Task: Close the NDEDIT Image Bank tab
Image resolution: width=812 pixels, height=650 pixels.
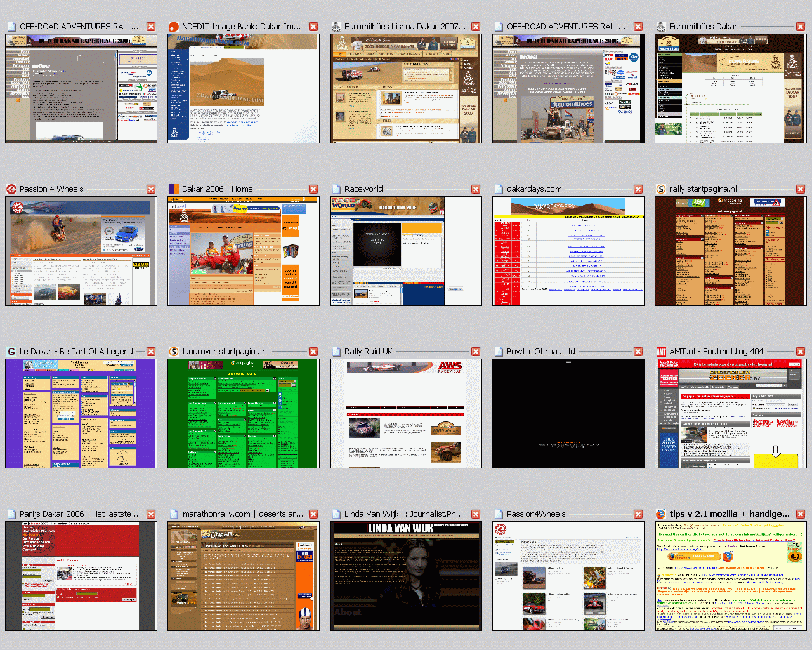Action: [313, 27]
